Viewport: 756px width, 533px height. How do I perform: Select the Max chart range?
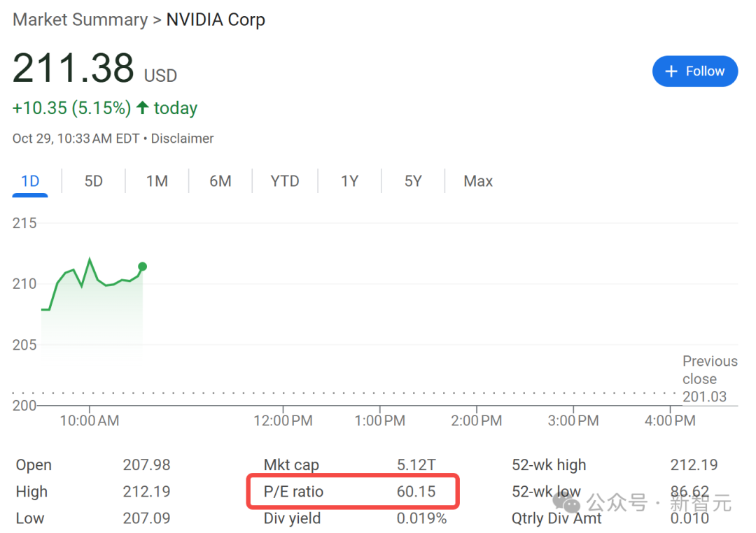coord(478,181)
